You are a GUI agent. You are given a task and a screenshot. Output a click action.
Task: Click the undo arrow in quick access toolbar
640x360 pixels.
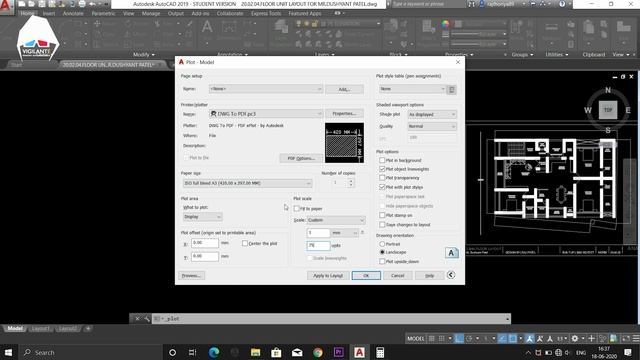[x=92, y=4]
